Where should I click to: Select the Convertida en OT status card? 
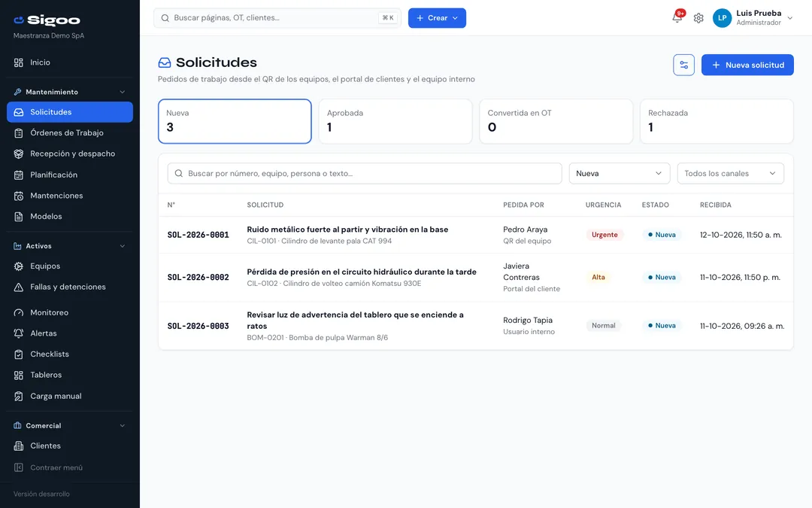click(556, 121)
